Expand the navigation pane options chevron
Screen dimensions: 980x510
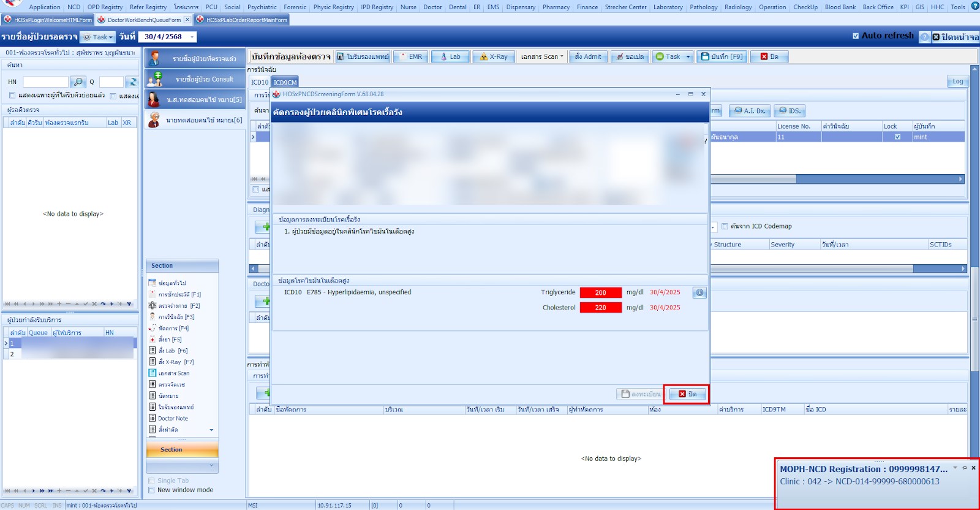212,465
